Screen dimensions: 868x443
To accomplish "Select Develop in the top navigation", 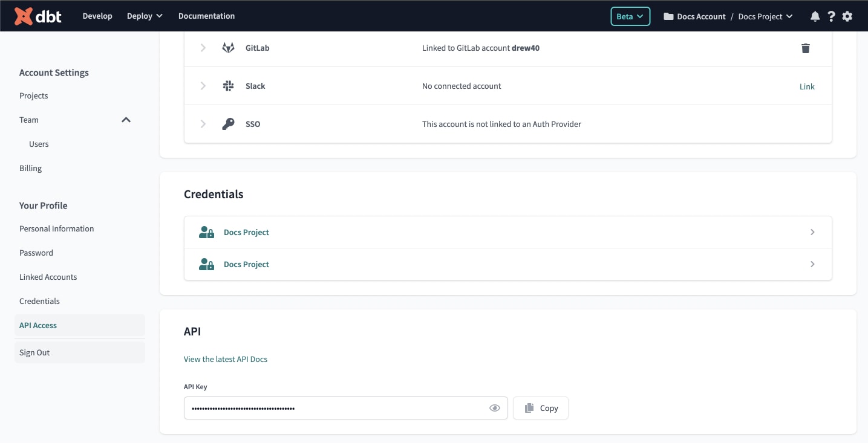I will click(97, 16).
